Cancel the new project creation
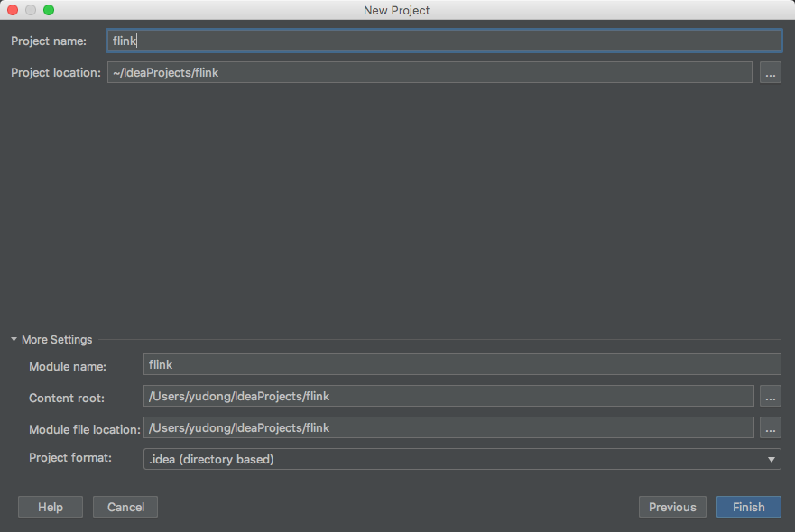 click(125, 507)
